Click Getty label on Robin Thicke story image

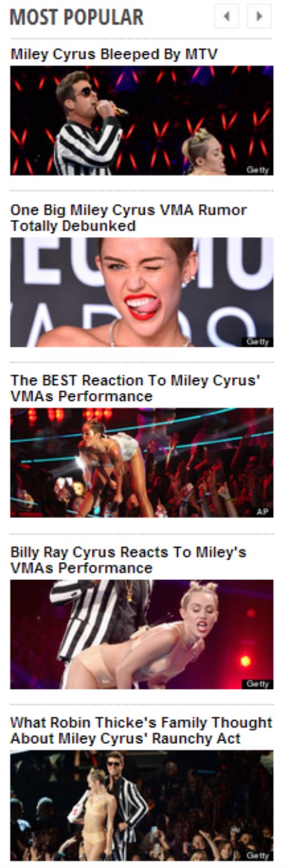(x=258, y=855)
